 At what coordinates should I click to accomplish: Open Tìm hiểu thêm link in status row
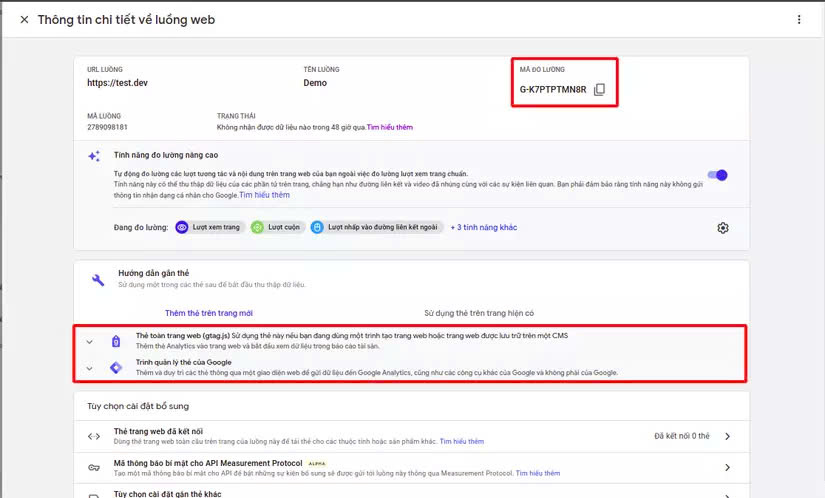pyautogui.click(x=390, y=127)
